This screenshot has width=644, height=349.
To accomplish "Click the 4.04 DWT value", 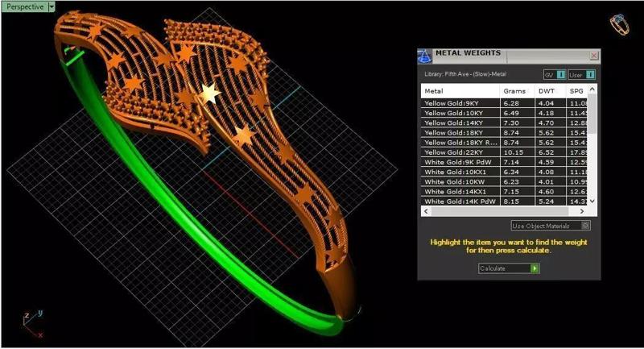I will [x=547, y=103].
